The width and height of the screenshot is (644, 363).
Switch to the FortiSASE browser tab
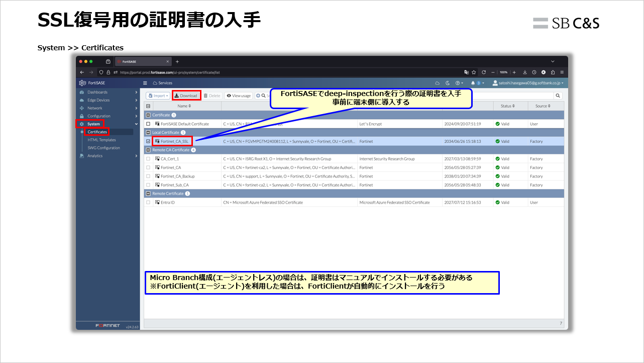pyautogui.click(x=143, y=61)
